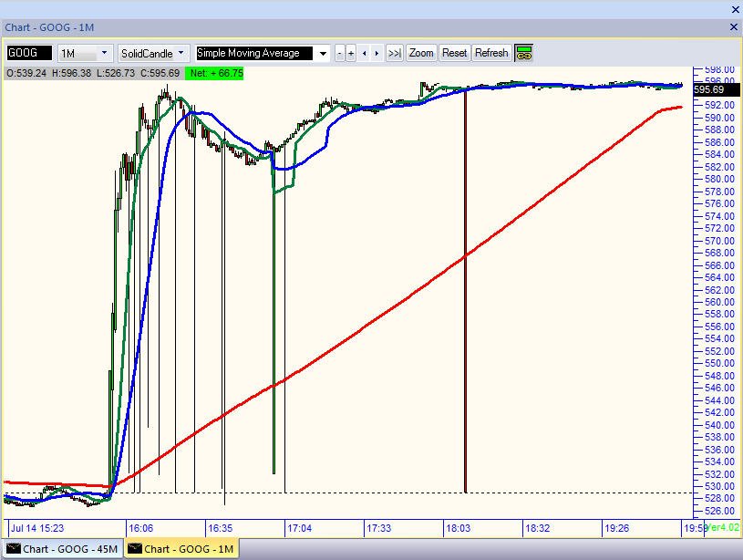This screenshot has width=743, height=560.
Task: Click the minus zoom-out button
Action: tap(340, 53)
